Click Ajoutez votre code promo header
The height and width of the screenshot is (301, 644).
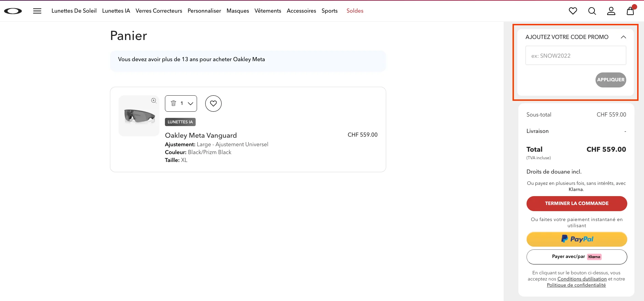pos(567,37)
